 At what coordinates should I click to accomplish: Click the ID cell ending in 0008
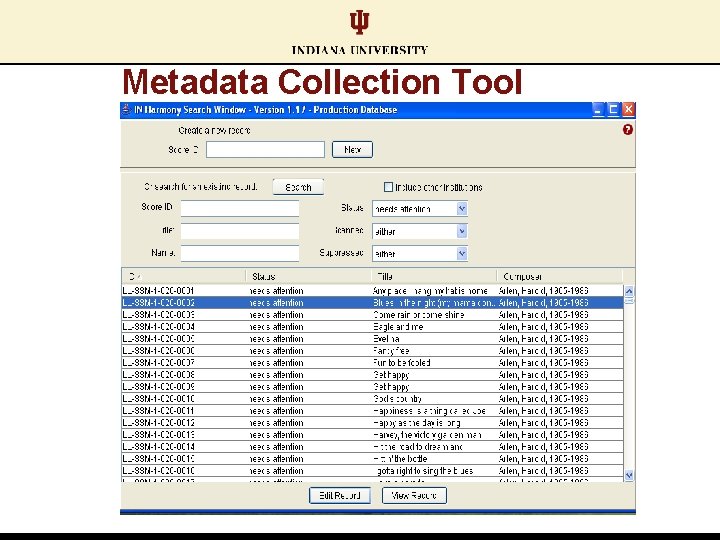[184, 375]
